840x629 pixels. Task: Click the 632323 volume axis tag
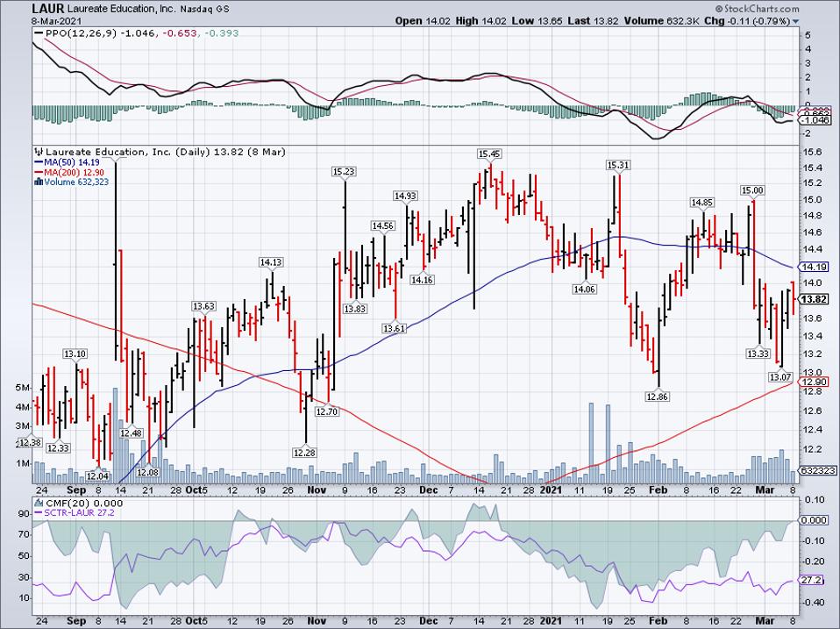[x=817, y=470]
